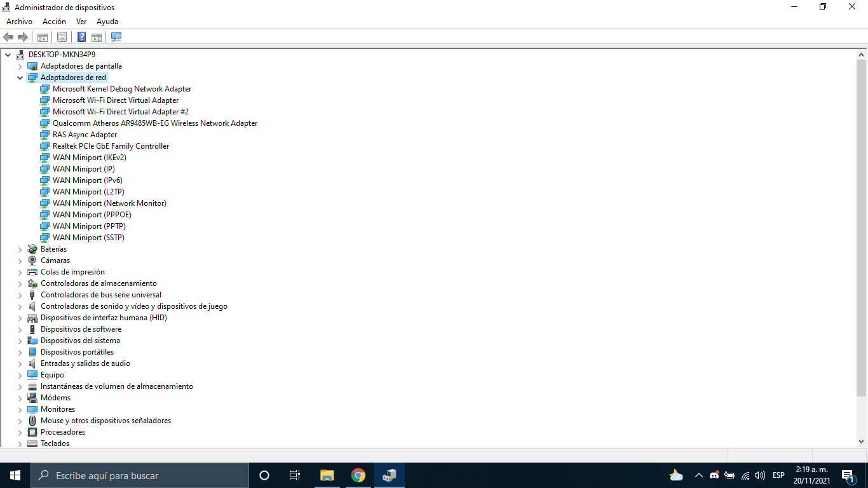Viewport: 868px width, 488px height.
Task: Expand the Mouse y otros dispositivos señaladores node
Action: pyautogui.click(x=20, y=421)
